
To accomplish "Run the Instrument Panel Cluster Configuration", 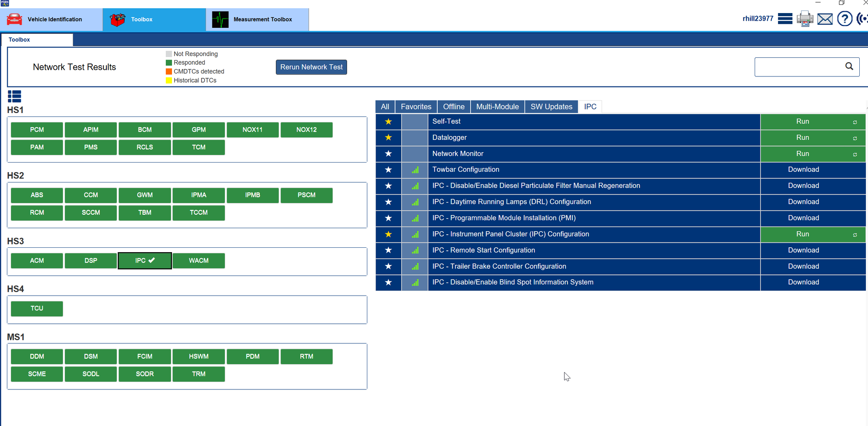I will click(802, 234).
